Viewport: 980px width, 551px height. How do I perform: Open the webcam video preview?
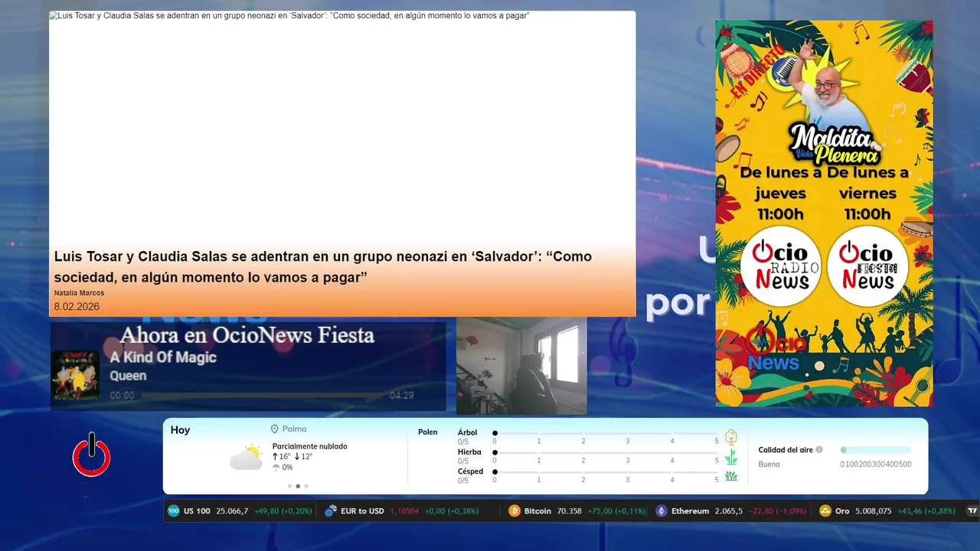click(x=521, y=366)
